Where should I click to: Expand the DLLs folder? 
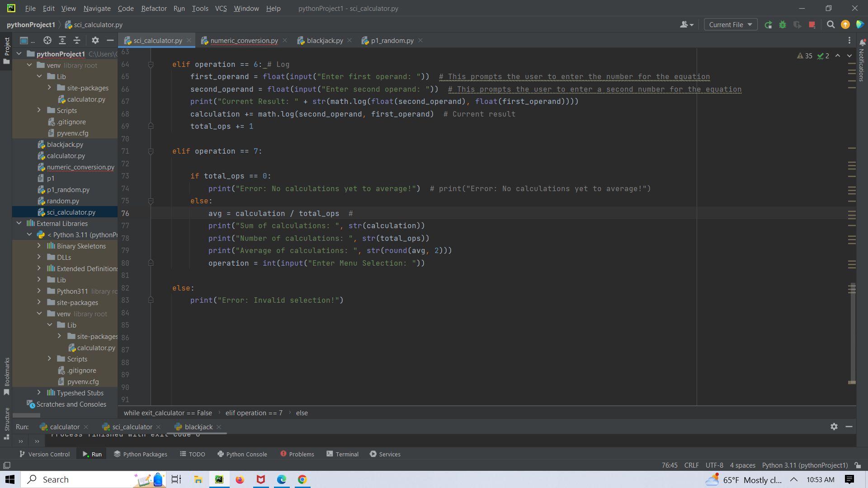click(39, 257)
